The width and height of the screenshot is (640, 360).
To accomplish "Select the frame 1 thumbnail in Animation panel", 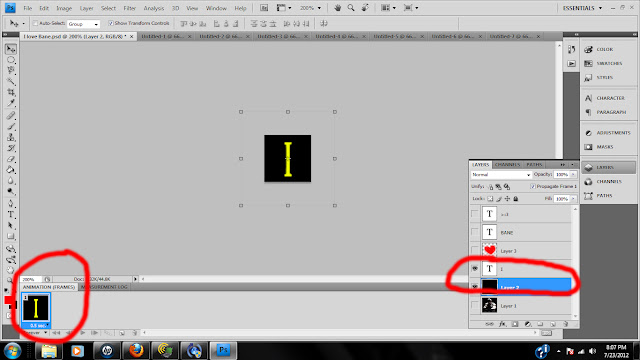I will tap(36, 308).
